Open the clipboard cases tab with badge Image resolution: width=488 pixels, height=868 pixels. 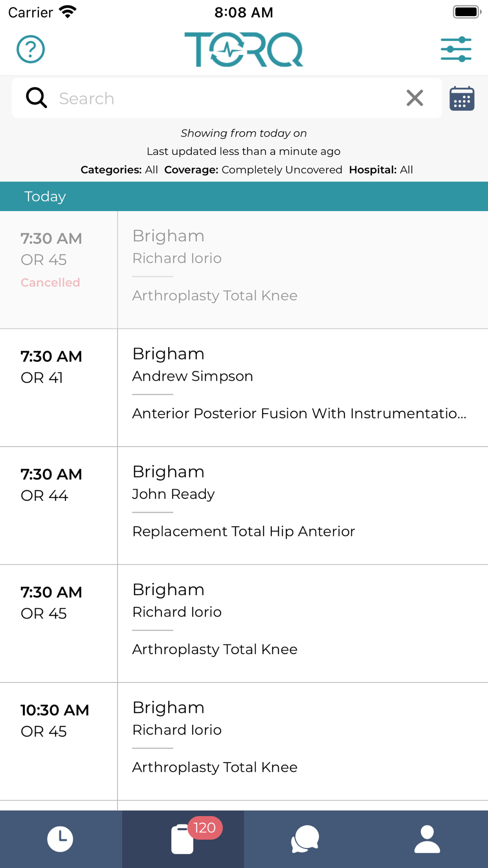(183, 839)
